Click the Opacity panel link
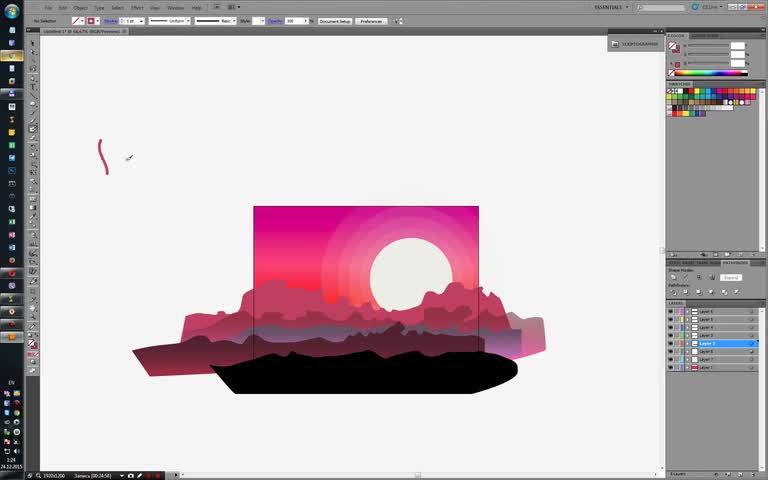The height and width of the screenshot is (480, 768). (275, 21)
